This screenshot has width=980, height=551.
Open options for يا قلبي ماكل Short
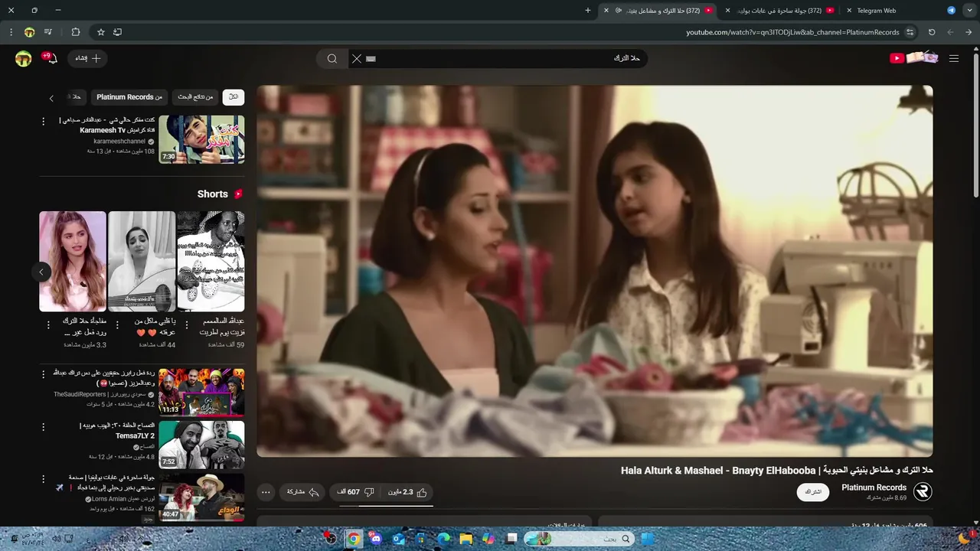117,325
